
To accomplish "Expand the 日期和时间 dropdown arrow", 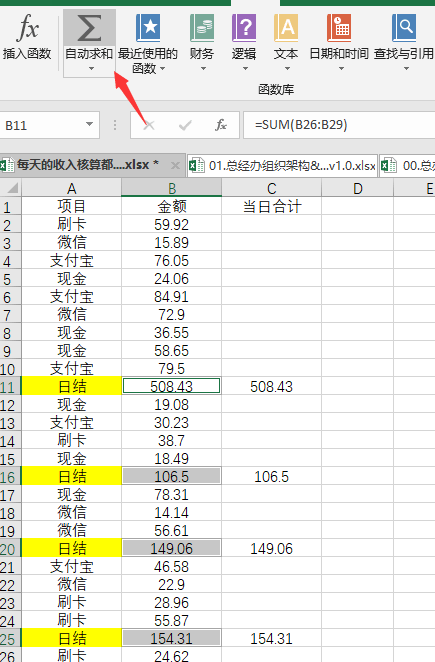I will click(x=341, y=68).
